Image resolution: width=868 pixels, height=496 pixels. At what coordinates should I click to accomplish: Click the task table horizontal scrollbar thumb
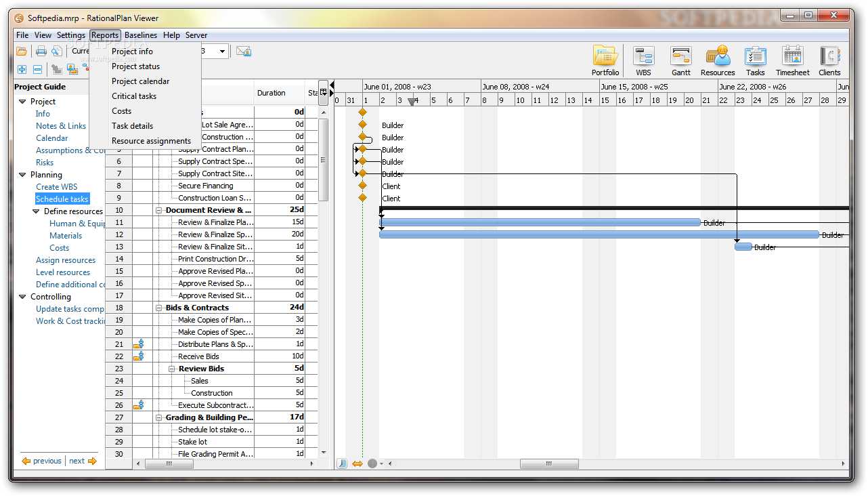click(x=169, y=464)
